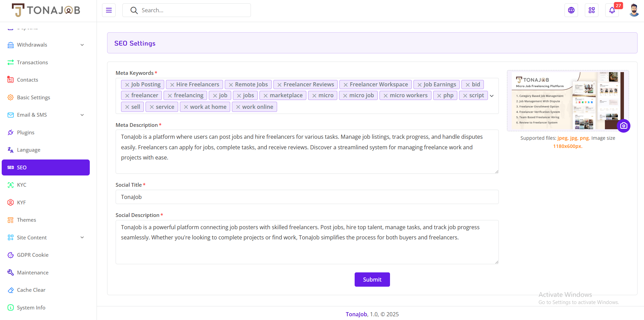The width and height of the screenshot is (644, 320).
Task: Open the Meta Keywords dropdown arrow
Action: pos(492,96)
